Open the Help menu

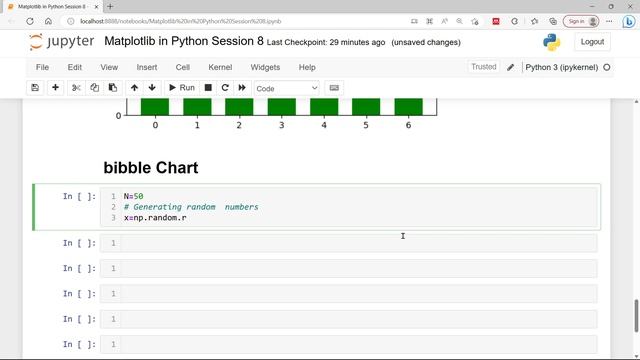click(307, 67)
